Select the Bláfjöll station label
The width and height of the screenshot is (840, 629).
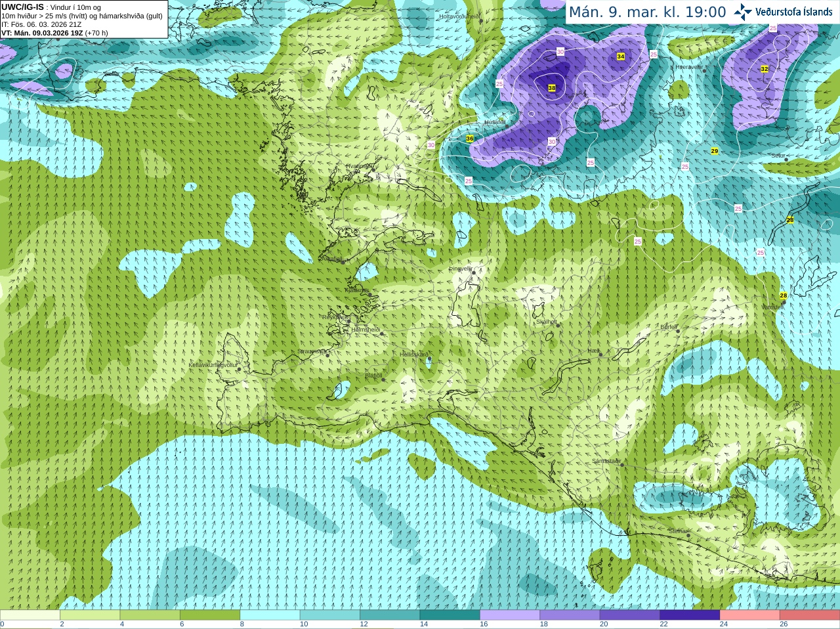(x=373, y=376)
